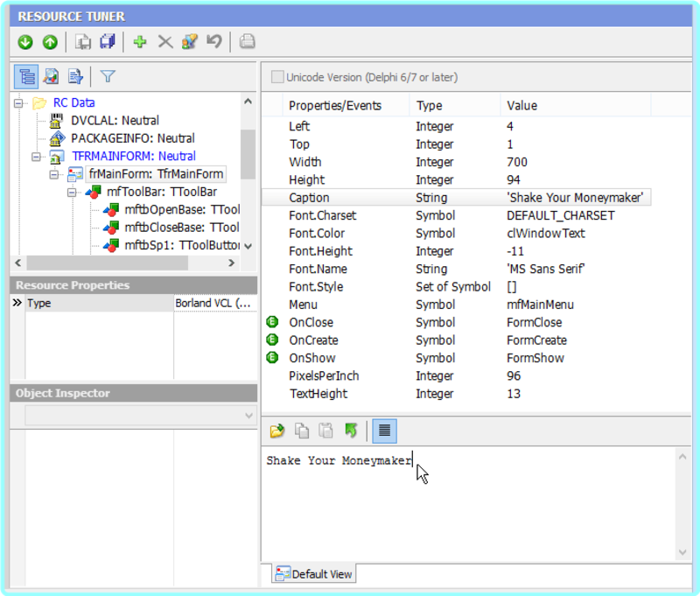Viewport: 700px width, 596px height.
Task: Click the open file icon in caption editor
Action: click(x=277, y=431)
